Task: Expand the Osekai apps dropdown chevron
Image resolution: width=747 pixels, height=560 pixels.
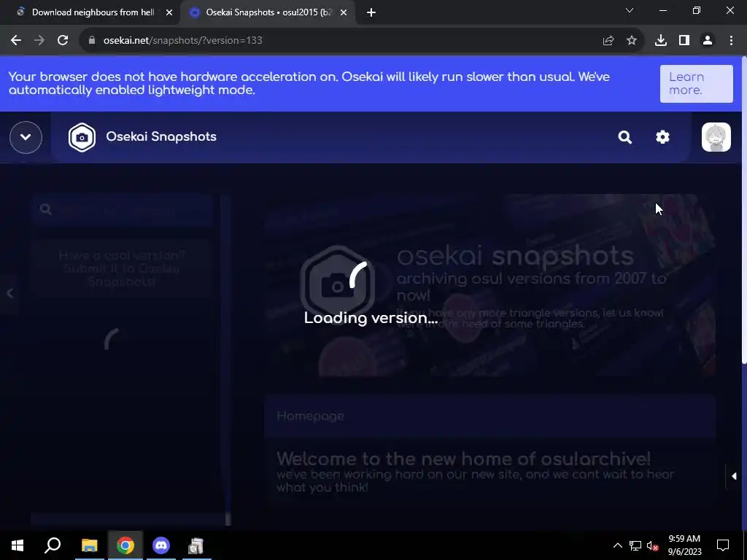Action: coord(26,137)
